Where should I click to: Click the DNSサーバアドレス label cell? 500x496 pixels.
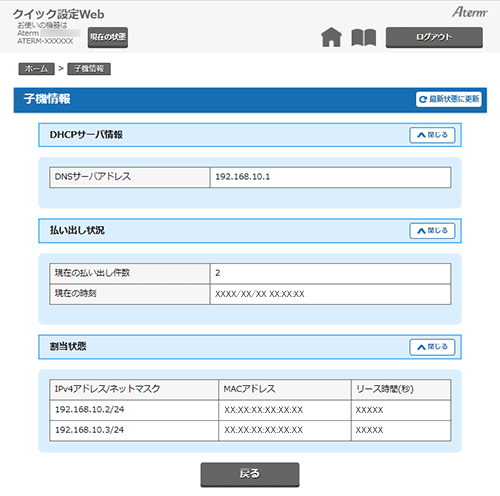pyautogui.click(x=130, y=177)
